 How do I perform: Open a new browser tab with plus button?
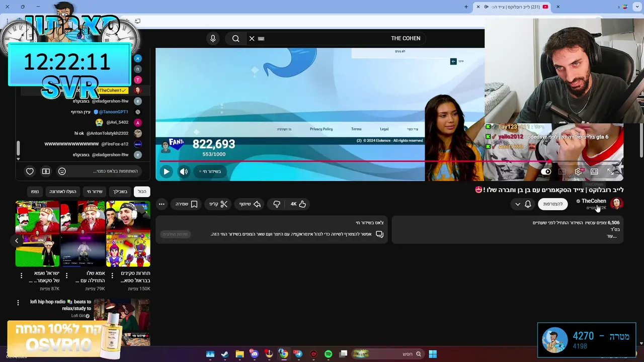point(466,7)
